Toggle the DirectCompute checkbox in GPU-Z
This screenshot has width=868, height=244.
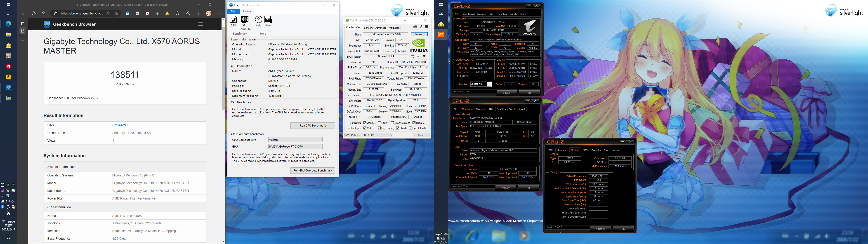[x=393, y=123]
